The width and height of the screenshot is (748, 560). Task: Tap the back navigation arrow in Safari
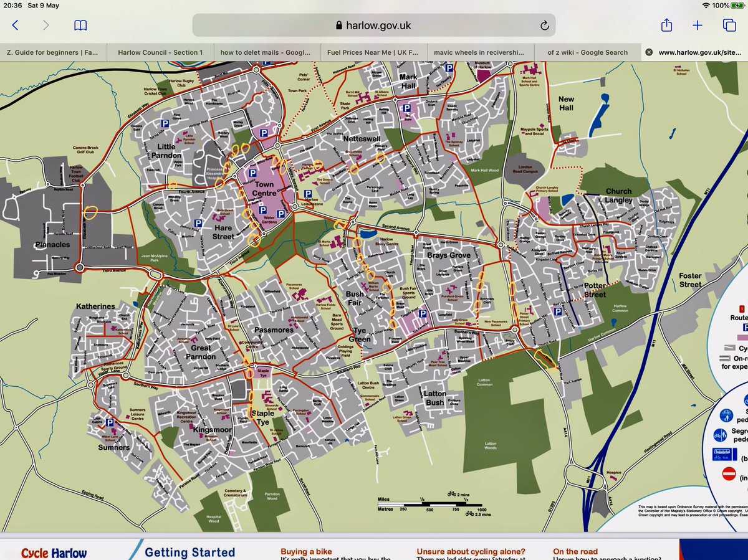(15, 26)
